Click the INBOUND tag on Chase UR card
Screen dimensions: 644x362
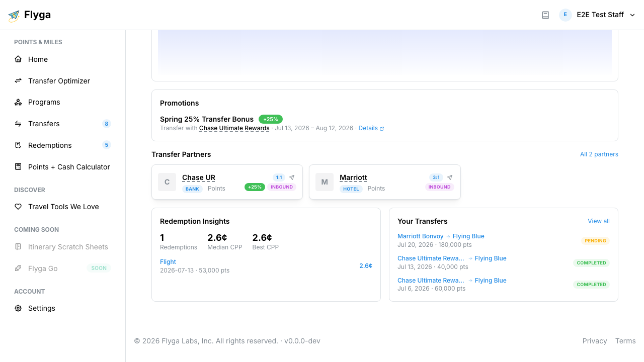282,187
